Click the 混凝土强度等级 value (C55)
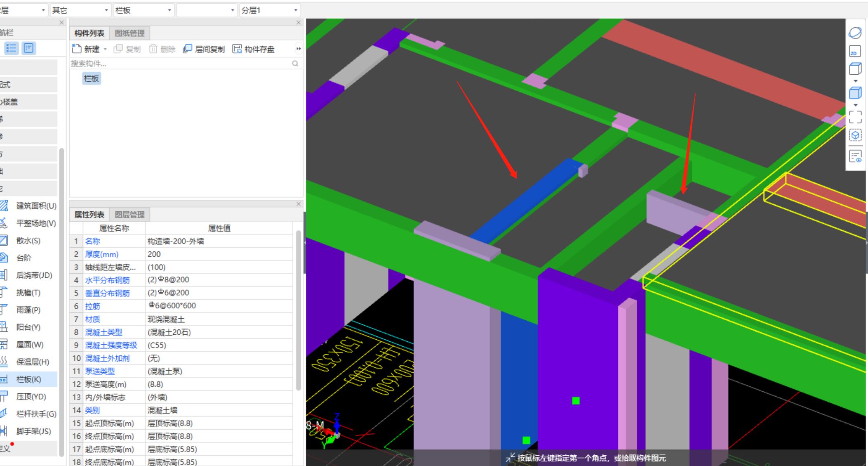868x466 pixels. 219,345
